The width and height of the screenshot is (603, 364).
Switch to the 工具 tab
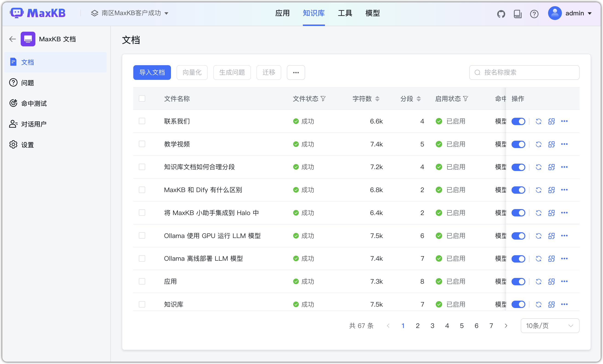pos(345,13)
